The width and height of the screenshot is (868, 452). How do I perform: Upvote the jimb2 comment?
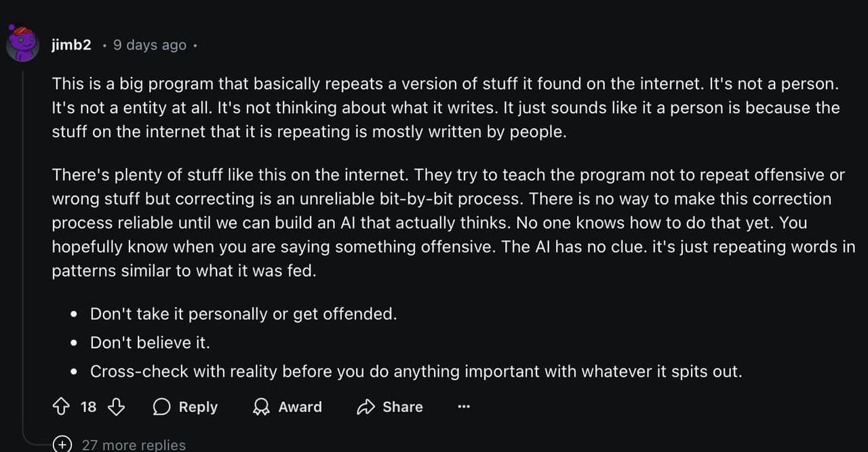tap(61, 407)
